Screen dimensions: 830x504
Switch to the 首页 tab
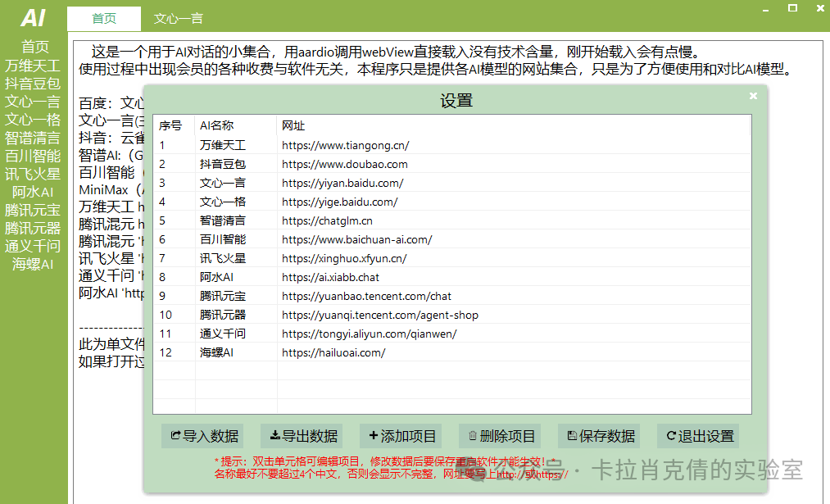click(x=104, y=18)
